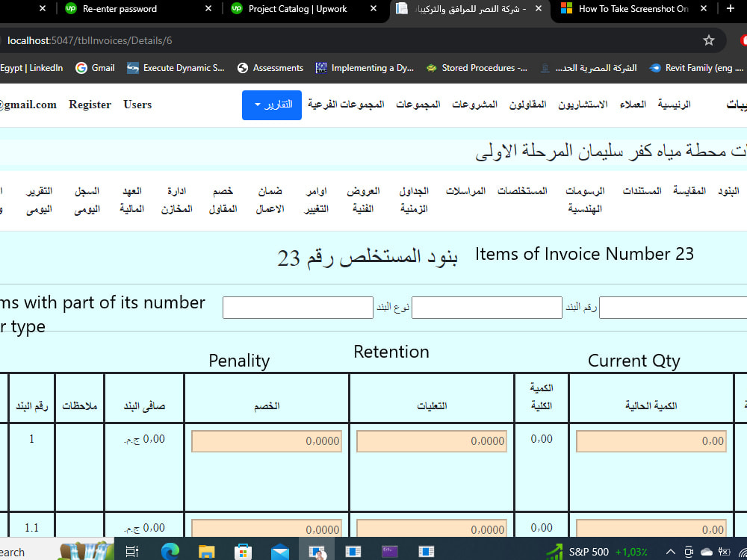The height and width of the screenshot is (560, 747).
Task: Open the الرسومات الهندسية project tab
Action: (x=585, y=199)
